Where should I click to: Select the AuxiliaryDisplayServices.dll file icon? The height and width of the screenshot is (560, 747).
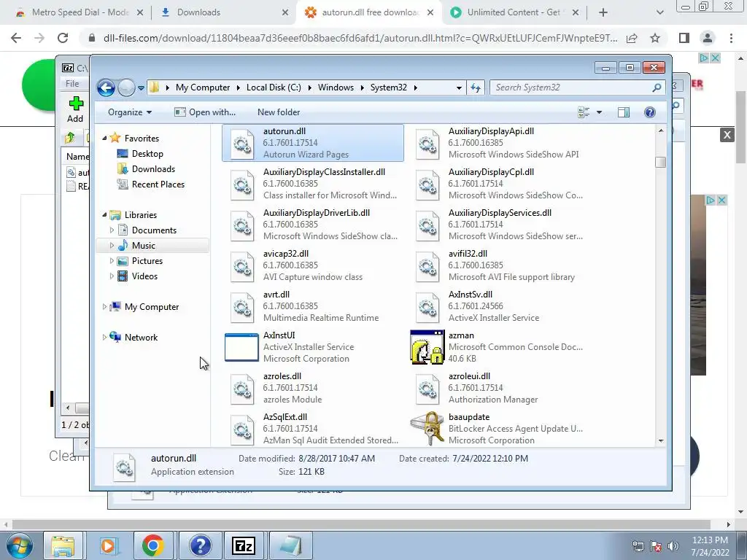pyautogui.click(x=427, y=226)
